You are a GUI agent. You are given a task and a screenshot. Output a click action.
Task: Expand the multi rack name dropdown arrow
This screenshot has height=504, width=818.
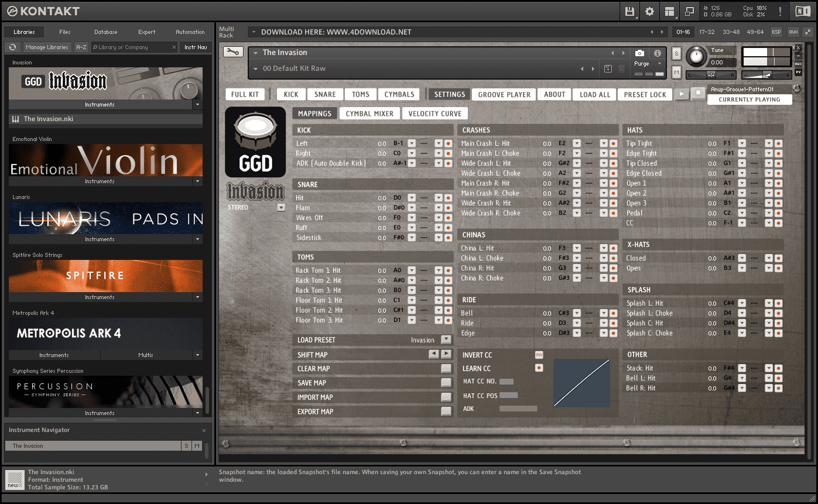coord(254,32)
